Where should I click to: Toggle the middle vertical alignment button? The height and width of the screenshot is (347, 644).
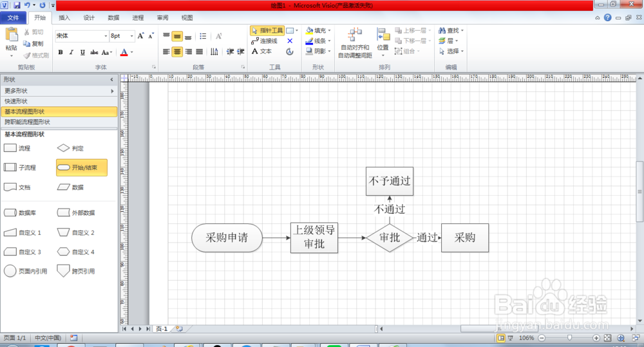pos(177,36)
